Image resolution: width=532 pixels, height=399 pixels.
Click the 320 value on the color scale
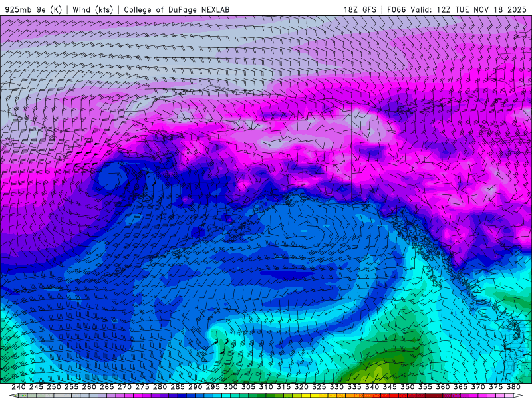tap(301, 387)
